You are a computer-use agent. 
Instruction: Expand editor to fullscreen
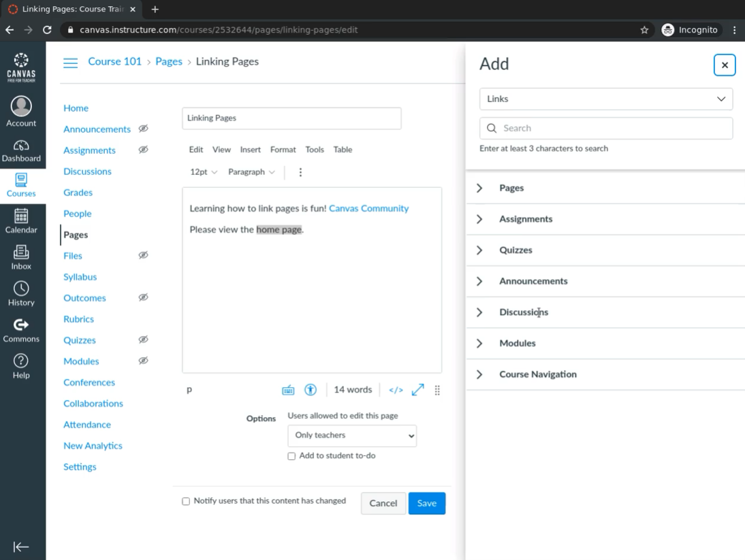[417, 390]
